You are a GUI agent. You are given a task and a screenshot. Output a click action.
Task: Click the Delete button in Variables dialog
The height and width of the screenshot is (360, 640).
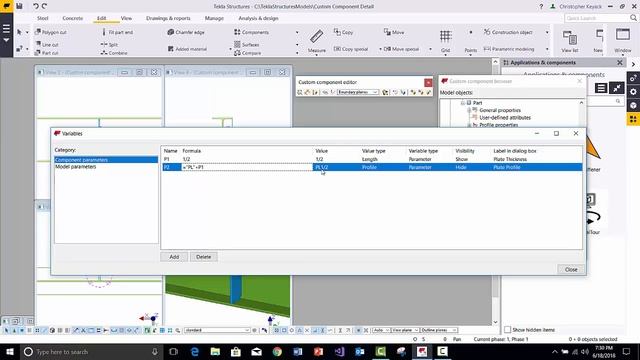[203, 257]
